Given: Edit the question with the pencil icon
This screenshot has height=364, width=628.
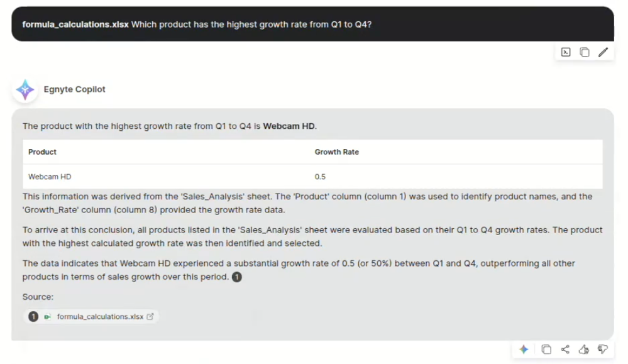Looking at the screenshot, I should pyautogui.click(x=603, y=52).
